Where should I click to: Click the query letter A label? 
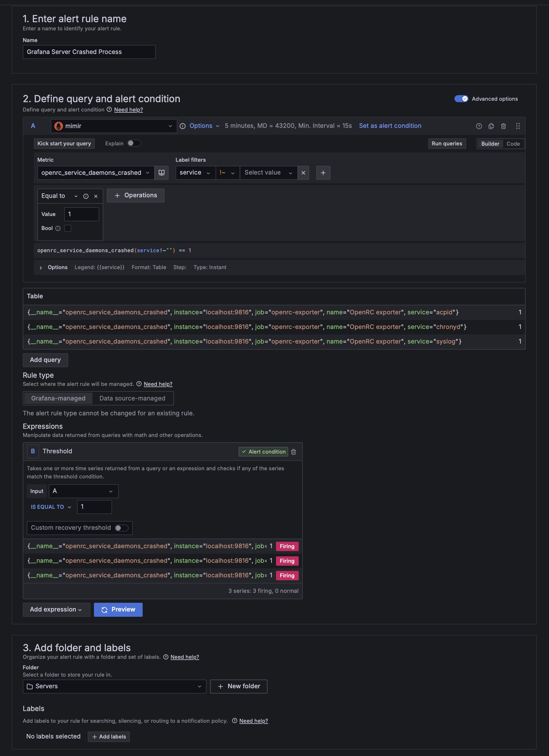[33, 126]
